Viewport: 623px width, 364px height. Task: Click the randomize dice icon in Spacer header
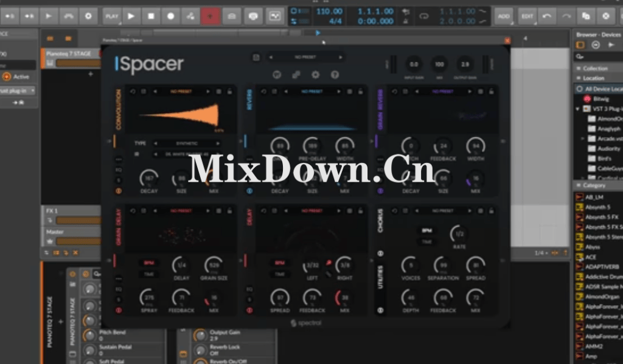click(296, 75)
